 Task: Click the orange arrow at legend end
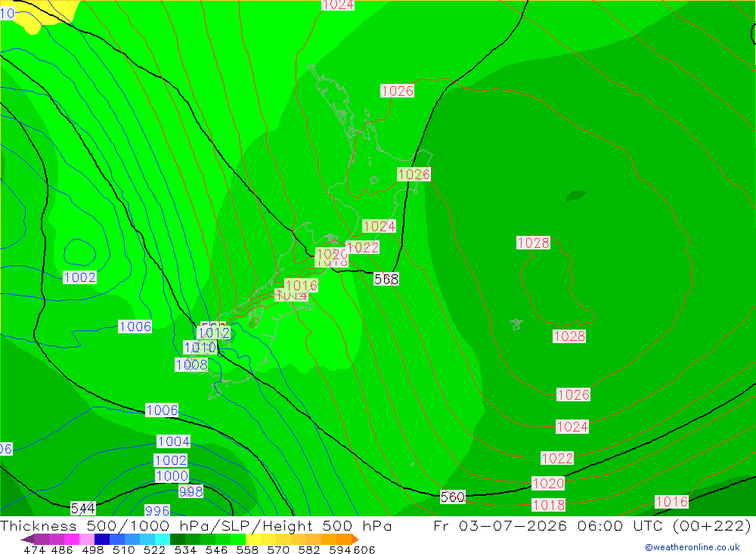(355, 539)
